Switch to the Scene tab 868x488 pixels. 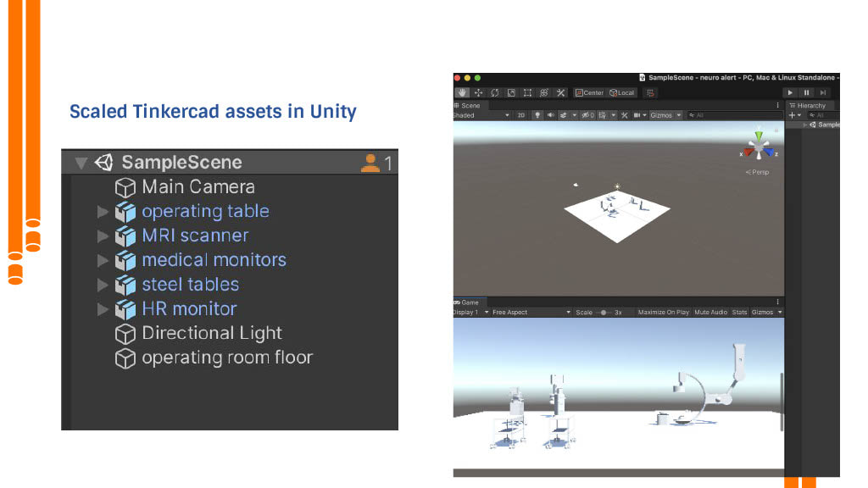coord(468,105)
